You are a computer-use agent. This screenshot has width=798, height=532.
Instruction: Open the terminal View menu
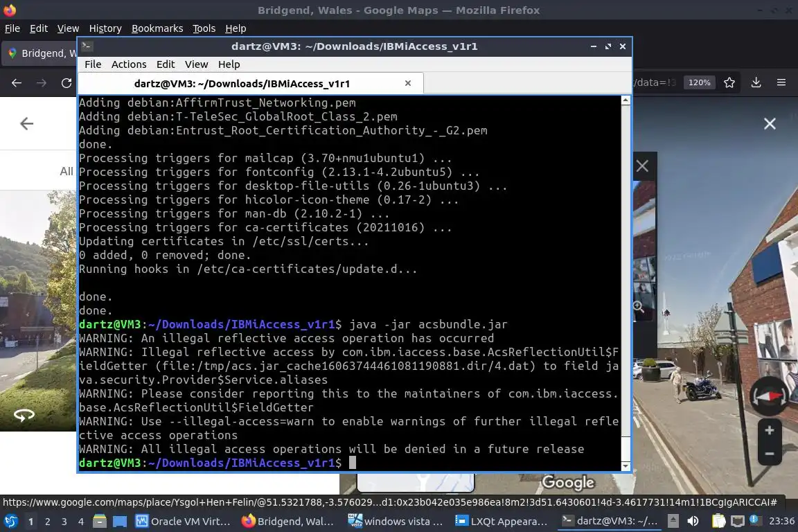[x=197, y=64]
